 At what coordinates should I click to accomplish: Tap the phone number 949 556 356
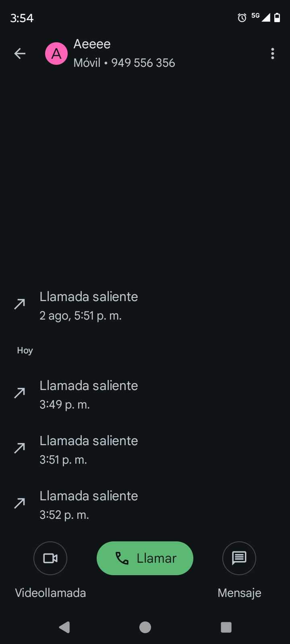pos(143,63)
